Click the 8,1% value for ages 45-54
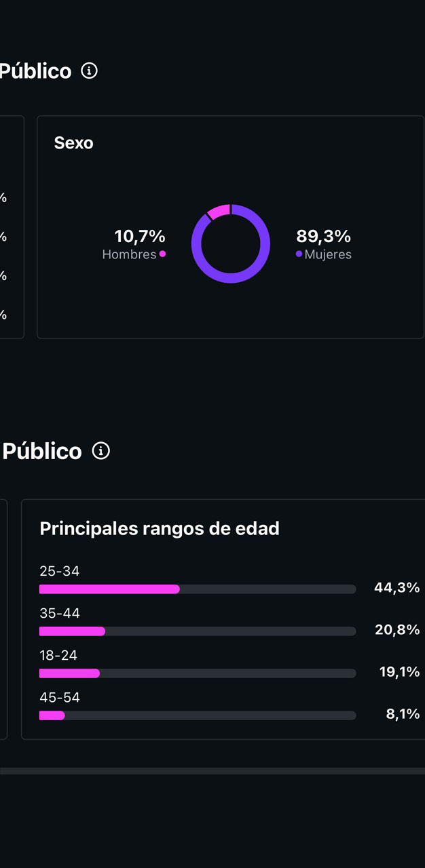Screen dimensions: 425x868 [x=403, y=714]
